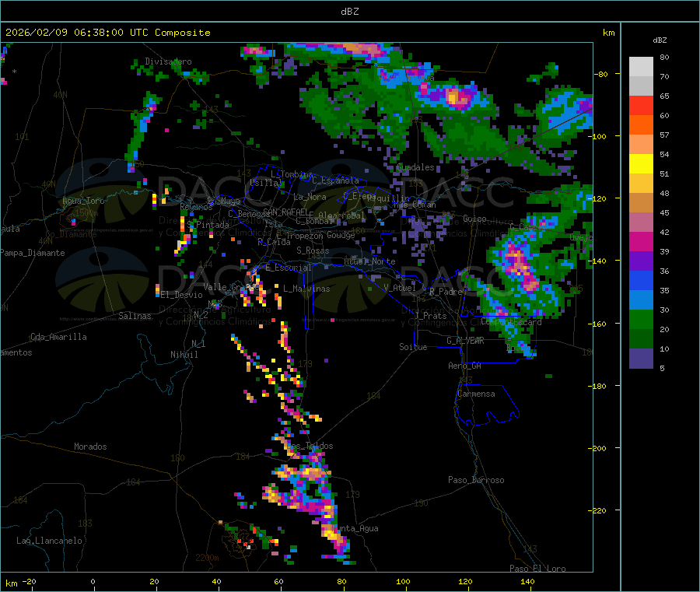
Task: Click the gray swatch between 70 and 65
Action: 641,86
